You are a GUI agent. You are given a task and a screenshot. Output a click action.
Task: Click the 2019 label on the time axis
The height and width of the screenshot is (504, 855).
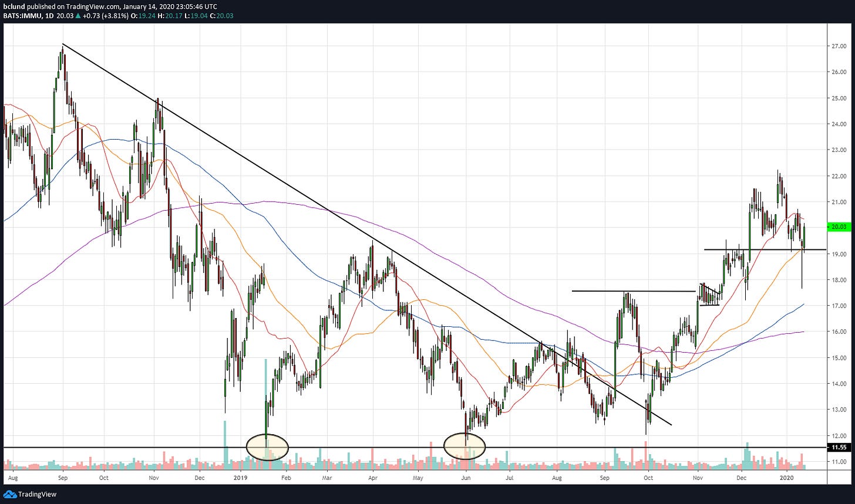pyautogui.click(x=240, y=479)
